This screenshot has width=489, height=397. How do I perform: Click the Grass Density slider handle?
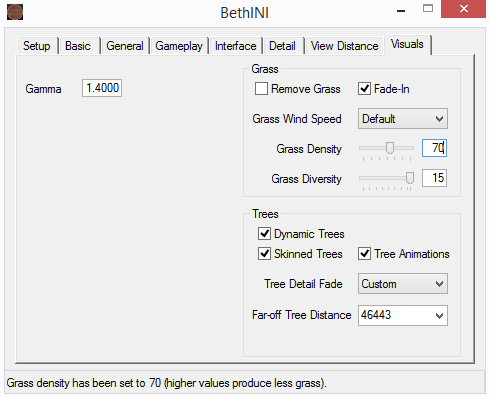tap(390, 148)
